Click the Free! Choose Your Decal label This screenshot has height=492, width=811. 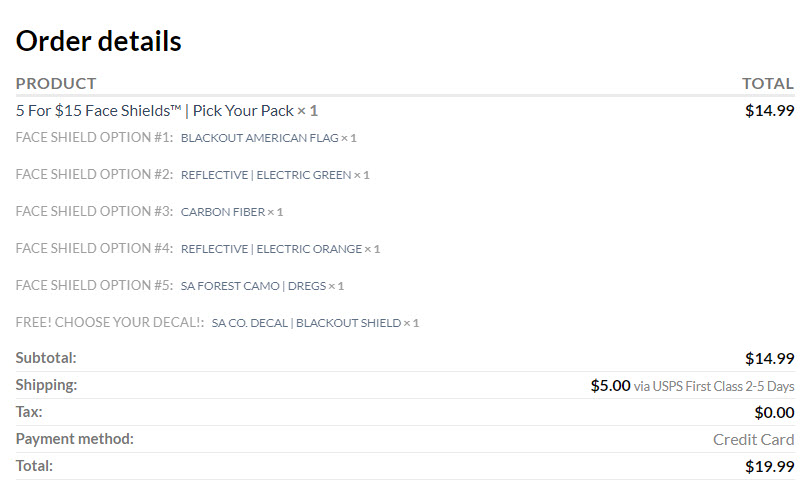[x=110, y=322]
